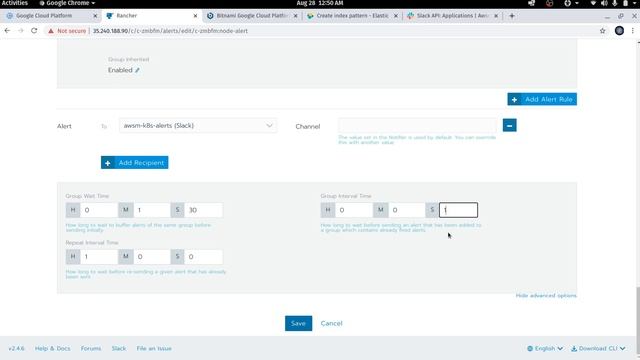Remove recipient with the minus button

point(509,125)
